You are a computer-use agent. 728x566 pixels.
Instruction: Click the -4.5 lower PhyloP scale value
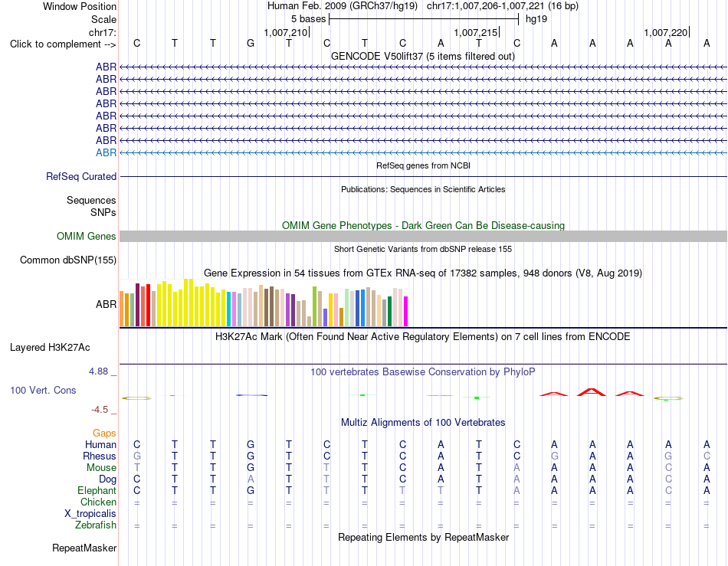[100, 410]
